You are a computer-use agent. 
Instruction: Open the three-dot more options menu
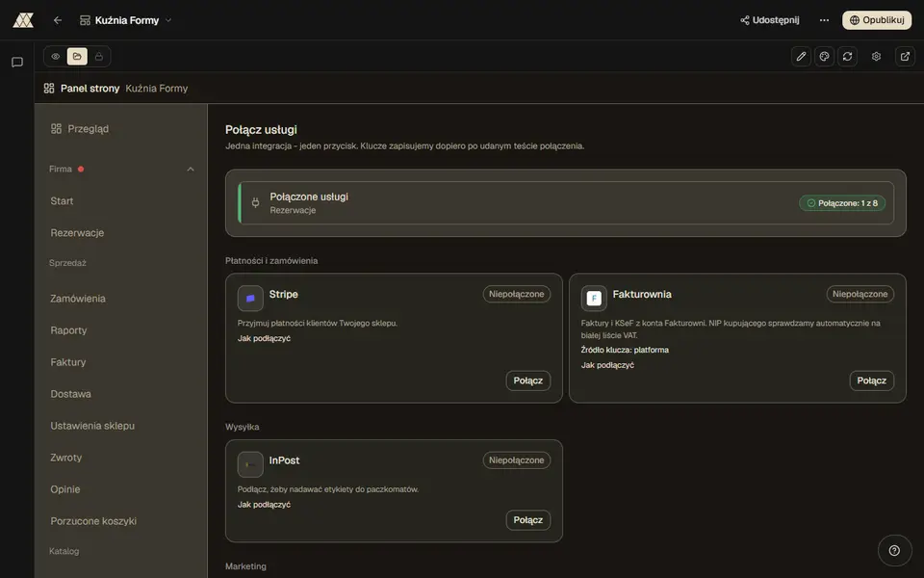coord(824,20)
